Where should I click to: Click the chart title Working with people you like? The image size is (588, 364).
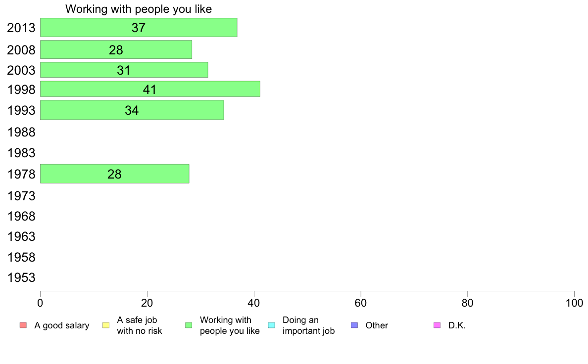[x=139, y=9]
